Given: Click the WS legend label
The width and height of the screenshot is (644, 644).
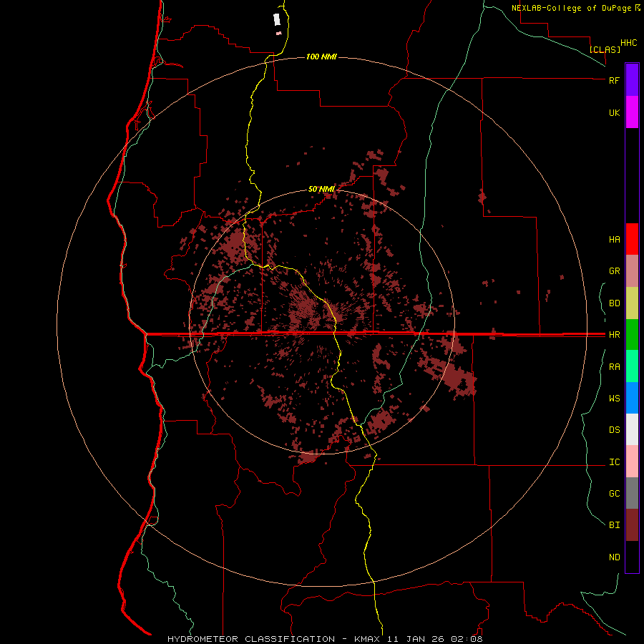Looking at the screenshot, I should [x=614, y=399].
